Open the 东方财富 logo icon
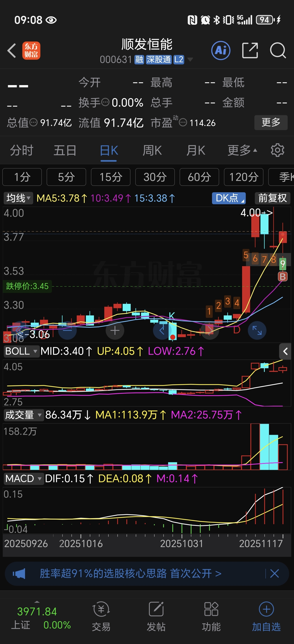This screenshot has width=294, height=644. pyautogui.click(x=31, y=51)
